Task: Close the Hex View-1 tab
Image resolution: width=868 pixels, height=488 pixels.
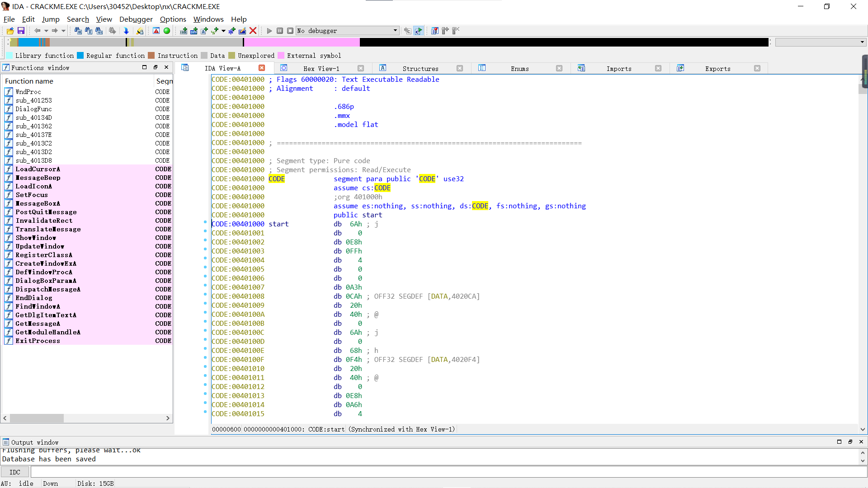Action: (x=361, y=68)
